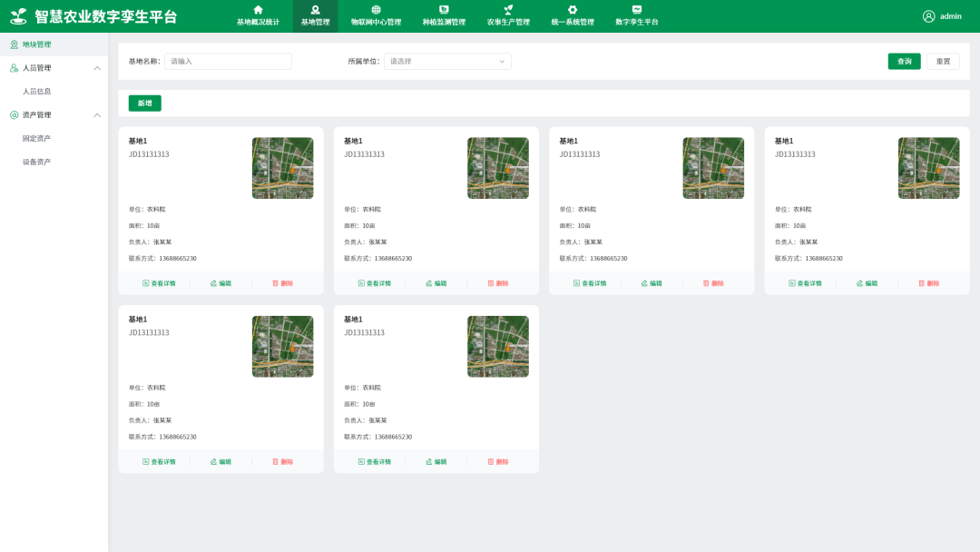Click the admin user avatar icon
This screenshot has height=552, width=980.
(929, 16)
